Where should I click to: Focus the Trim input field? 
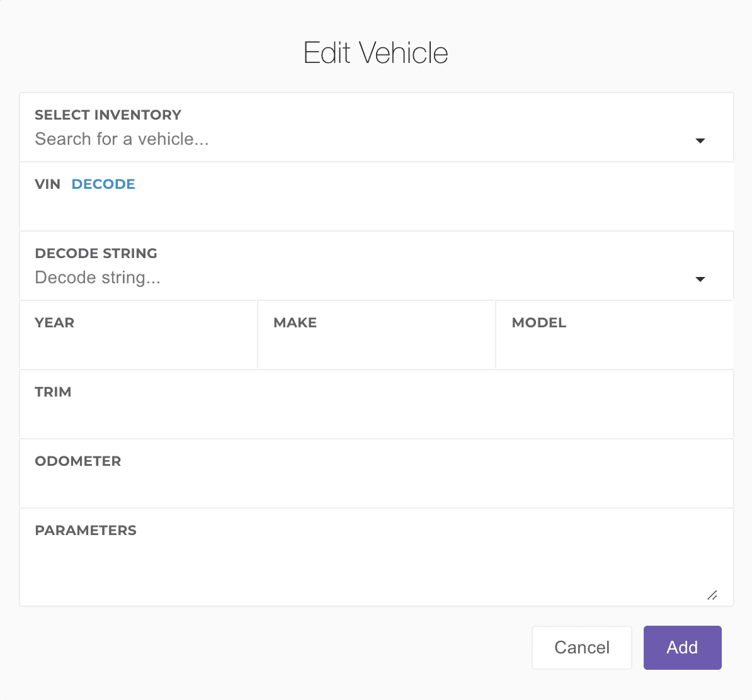click(376, 417)
